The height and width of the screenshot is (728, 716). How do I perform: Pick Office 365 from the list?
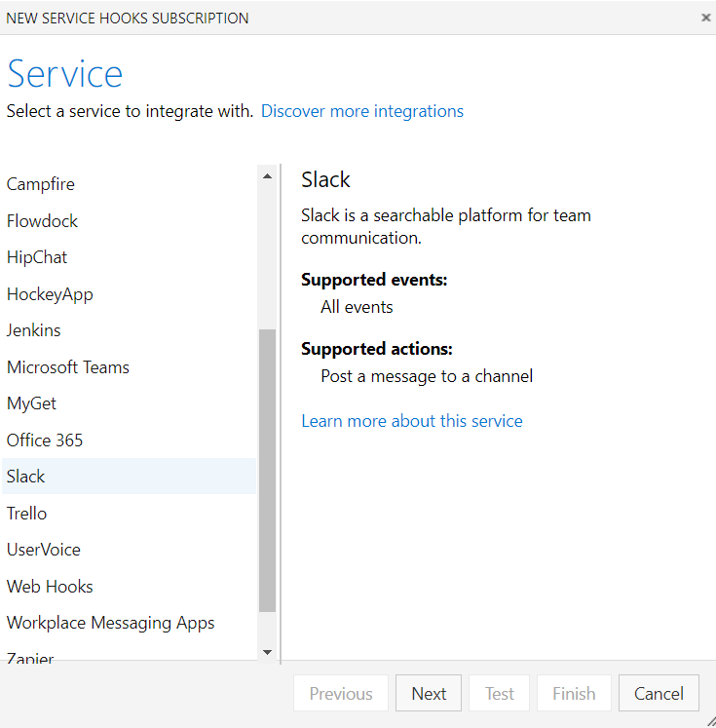(x=45, y=441)
